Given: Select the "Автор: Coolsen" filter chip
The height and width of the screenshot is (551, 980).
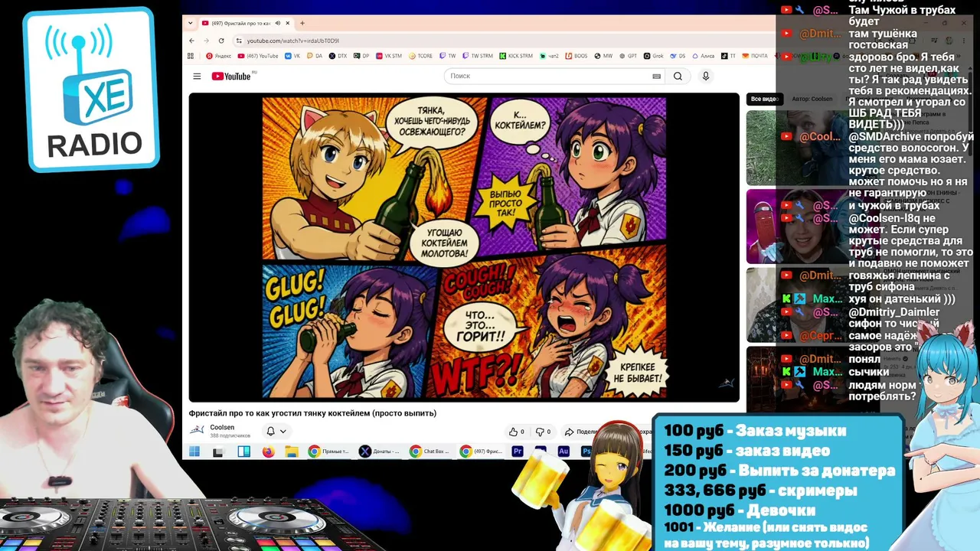Looking at the screenshot, I should pos(812,99).
